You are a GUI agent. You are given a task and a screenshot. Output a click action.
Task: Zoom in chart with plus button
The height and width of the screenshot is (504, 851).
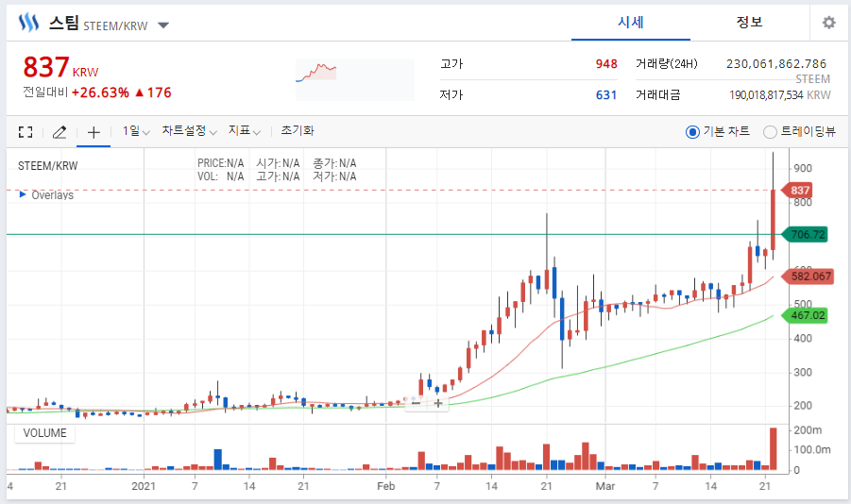click(x=438, y=403)
